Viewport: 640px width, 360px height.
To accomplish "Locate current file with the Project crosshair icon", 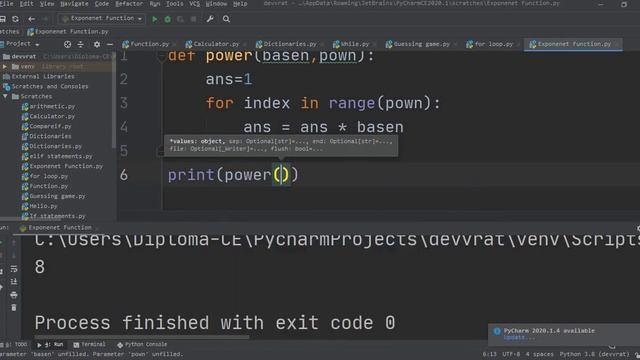I will click(67, 44).
